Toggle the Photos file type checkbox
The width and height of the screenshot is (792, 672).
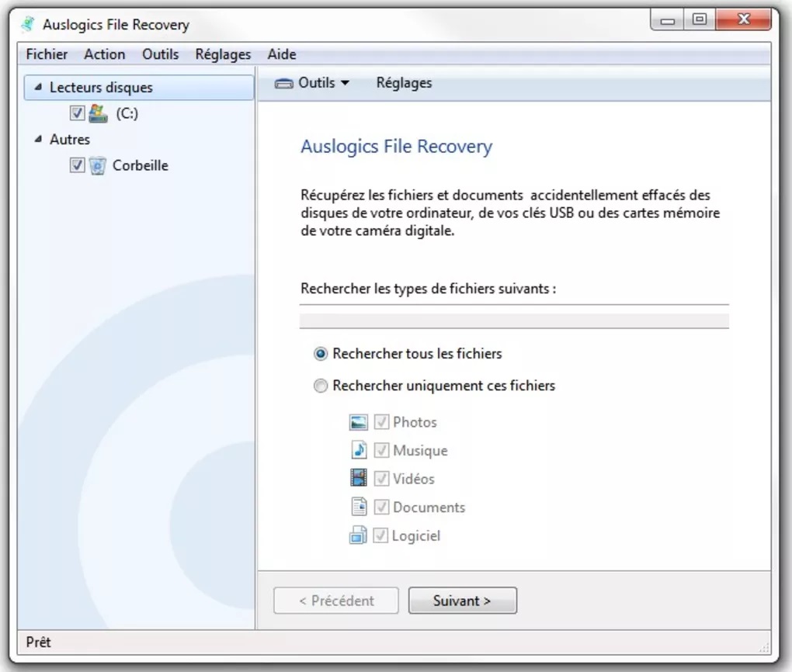(381, 422)
